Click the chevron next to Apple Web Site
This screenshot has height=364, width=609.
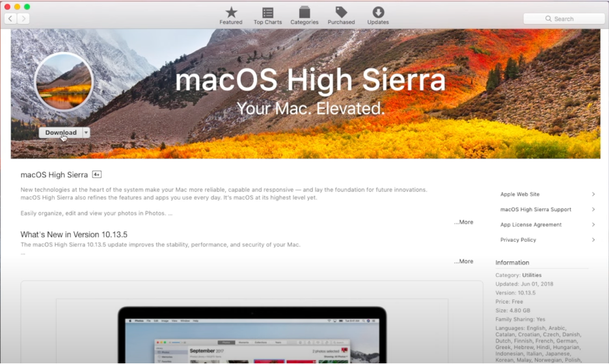coord(593,194)
